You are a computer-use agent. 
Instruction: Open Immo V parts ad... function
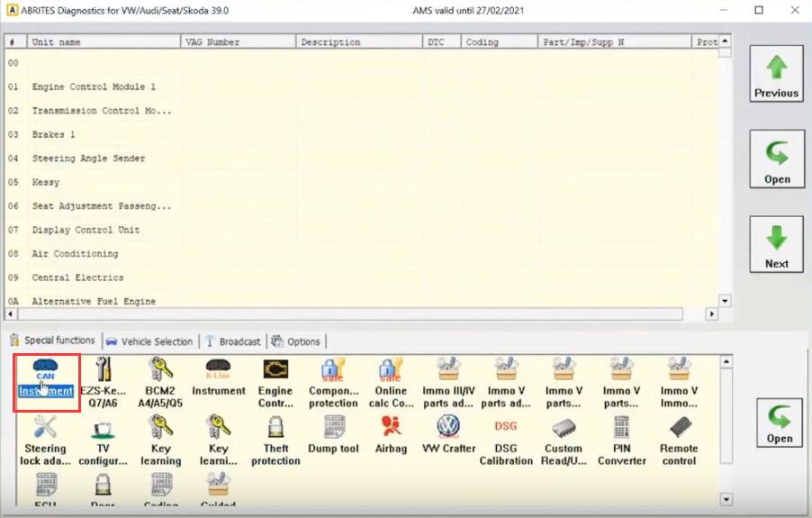506,383
